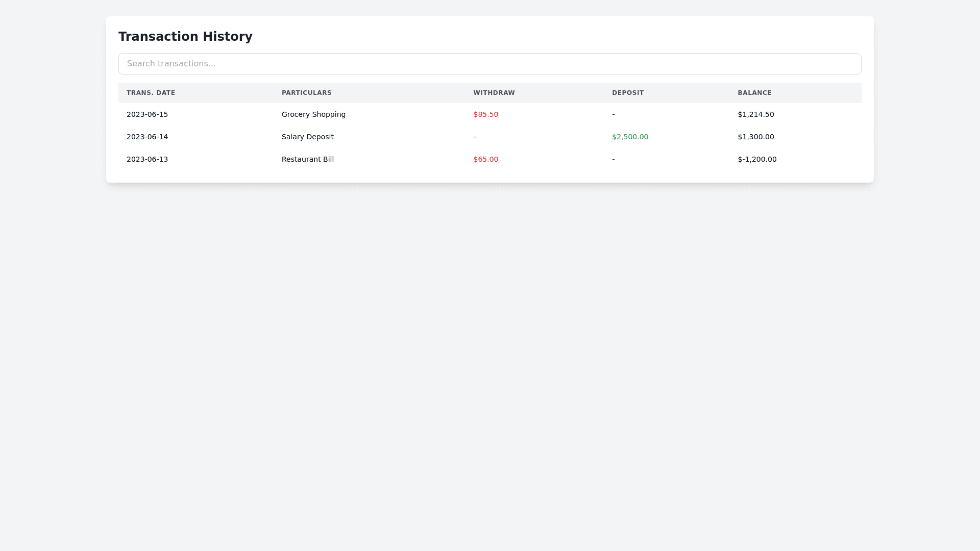Screen dimensions: 980x551
Task: Click the dash in Salary Deposit withdraw cell
Action: pyautogui.click(x=475, y=137)
